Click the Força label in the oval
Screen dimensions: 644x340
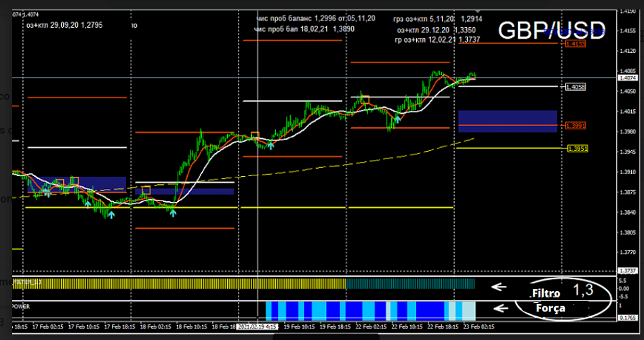point(551,308)
